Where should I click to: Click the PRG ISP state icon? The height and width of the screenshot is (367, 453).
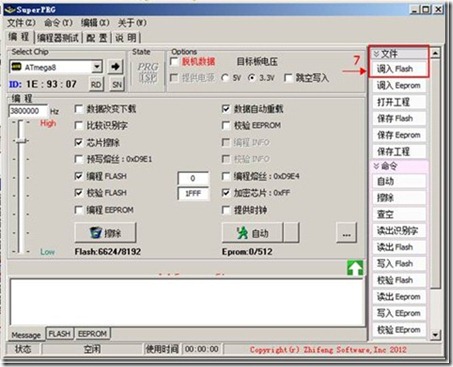[x=148, y=72]
